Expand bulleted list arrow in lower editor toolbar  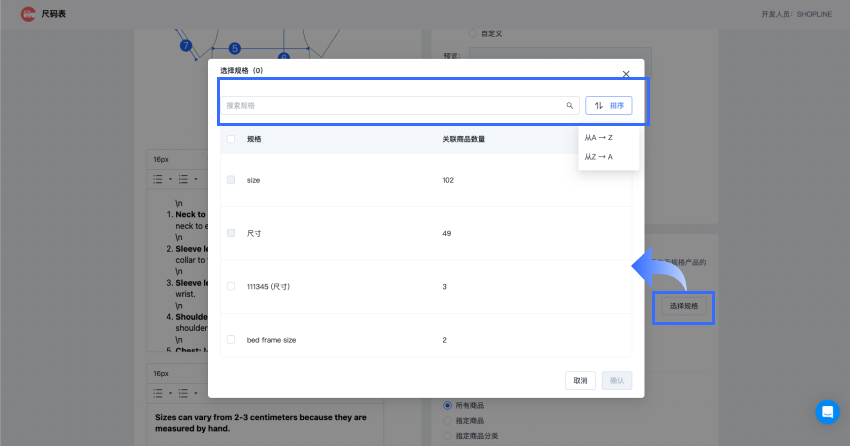(x=170, y=393)
